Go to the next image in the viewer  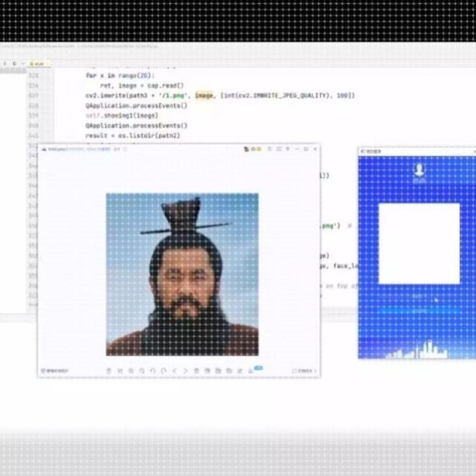click(x=185, y=370)
